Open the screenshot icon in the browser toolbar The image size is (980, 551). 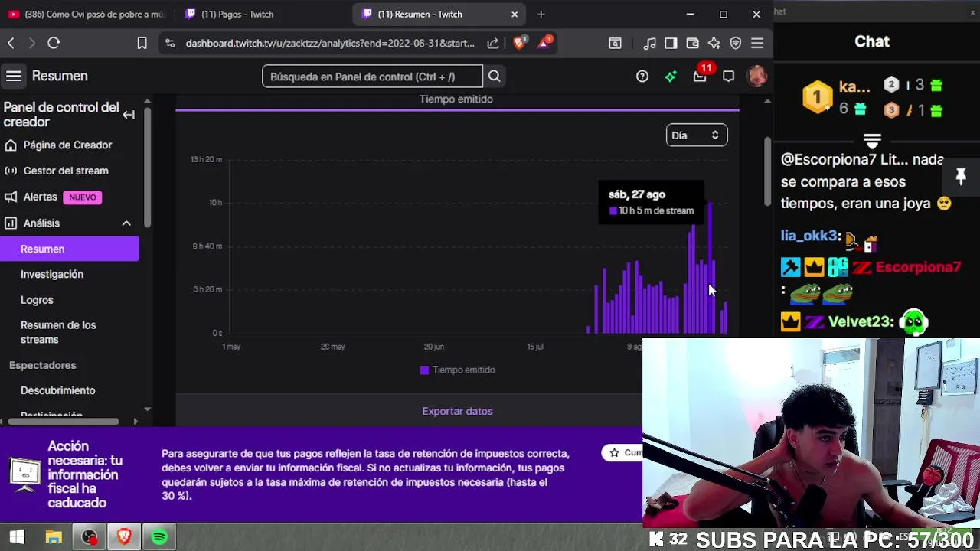615,44
